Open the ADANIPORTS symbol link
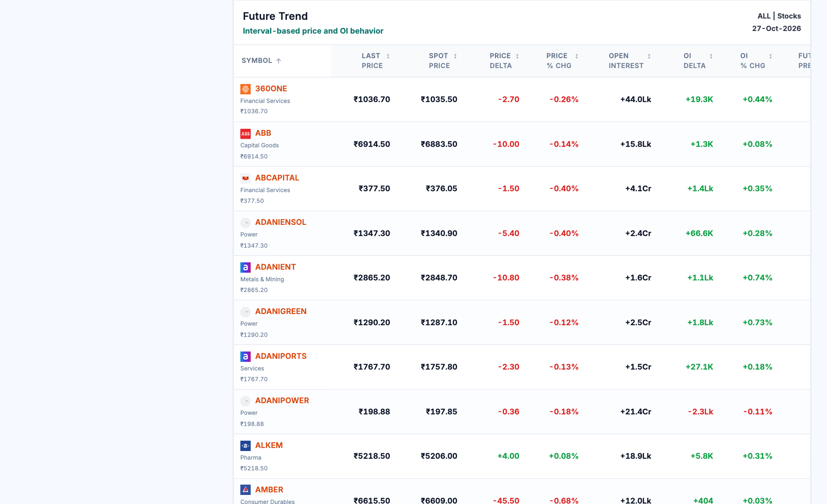This screenshot has height=504, width=827. coord(281,356)
